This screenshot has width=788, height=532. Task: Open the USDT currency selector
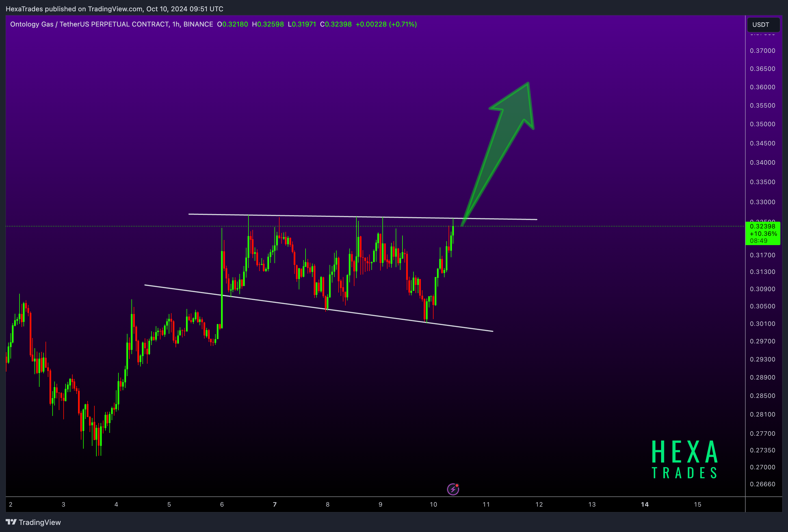click(x=763, y=24)
